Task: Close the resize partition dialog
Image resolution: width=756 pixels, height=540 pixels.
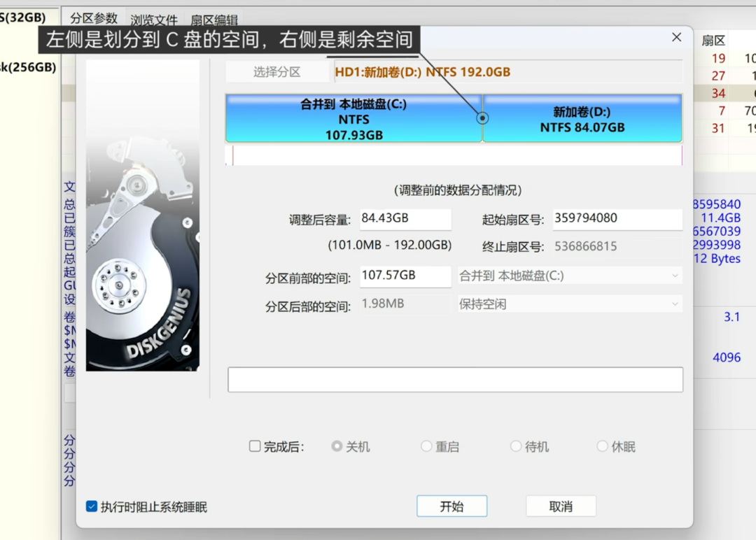Action: point(676,38)
